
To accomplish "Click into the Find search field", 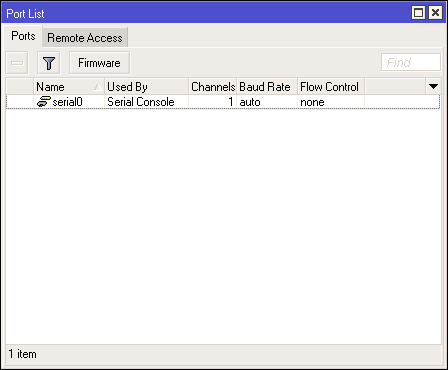I will tap(411, 62).
